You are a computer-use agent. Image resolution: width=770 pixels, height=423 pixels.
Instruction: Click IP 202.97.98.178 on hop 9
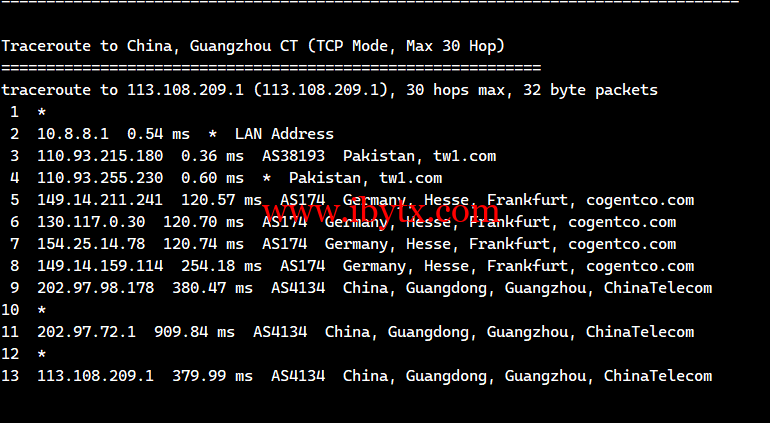[x=95, y=288]
